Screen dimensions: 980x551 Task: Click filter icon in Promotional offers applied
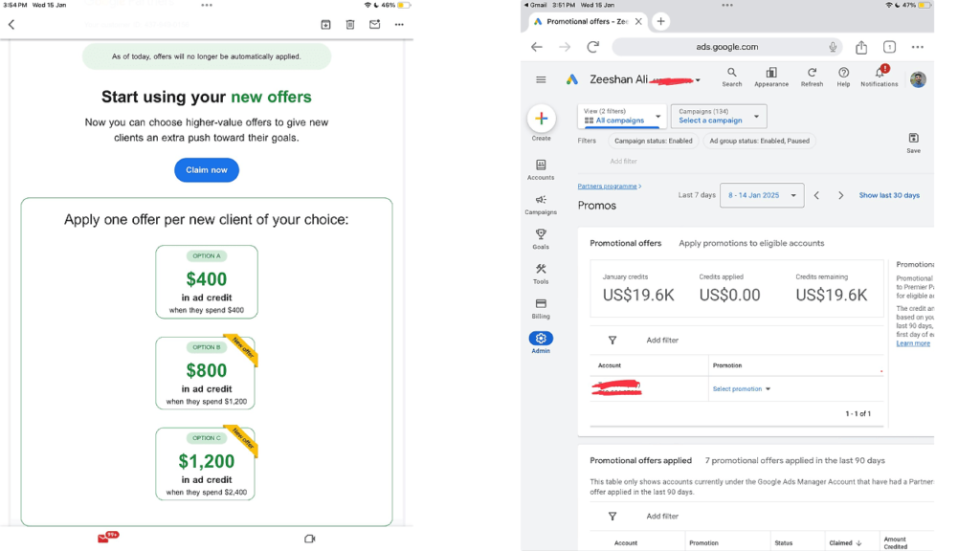612,517
